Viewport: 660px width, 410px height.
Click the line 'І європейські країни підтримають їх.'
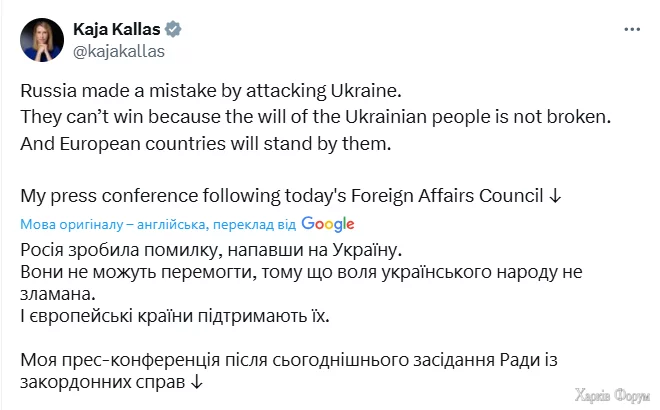[x=173, y=317]
